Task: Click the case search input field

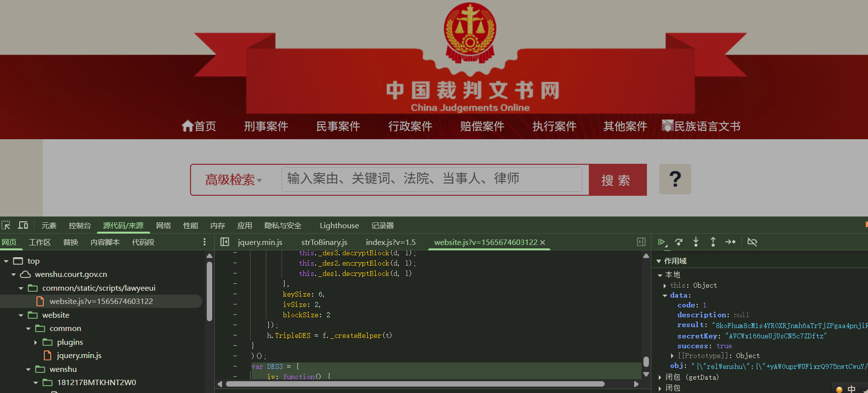Action: [x=432, y=179]
